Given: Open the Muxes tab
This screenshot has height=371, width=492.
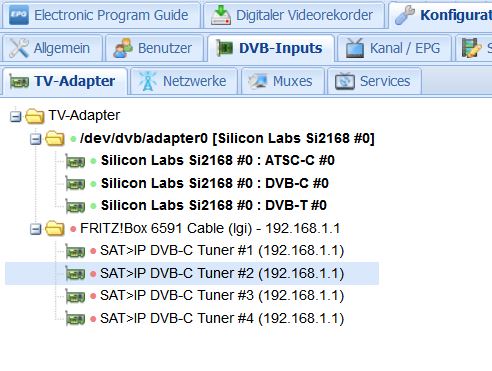Looking at the screenshot, I should 283,81.
